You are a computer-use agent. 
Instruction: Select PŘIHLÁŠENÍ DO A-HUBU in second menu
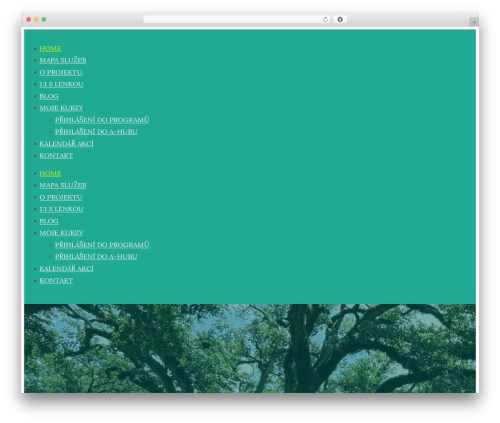click(x=96, y=257)
